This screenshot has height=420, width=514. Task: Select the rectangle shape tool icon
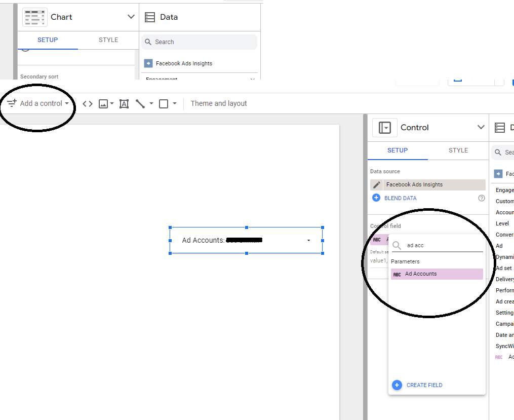(x=164, y=104)
